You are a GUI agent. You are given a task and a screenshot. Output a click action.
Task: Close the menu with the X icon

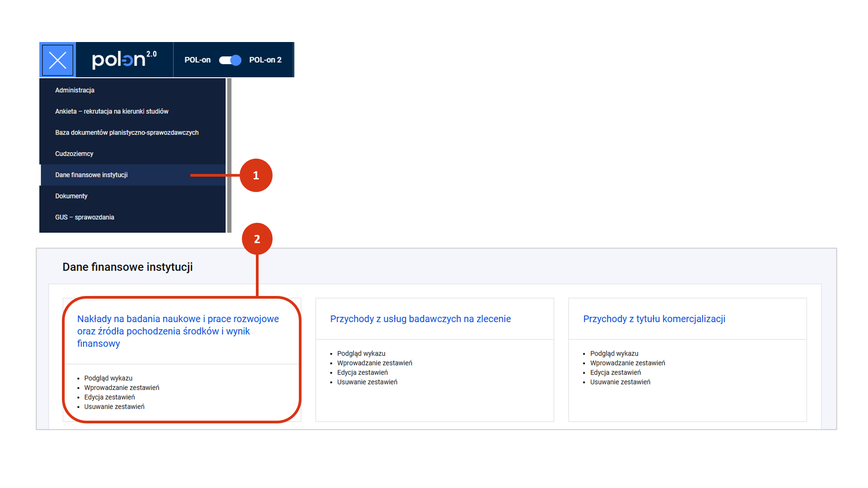(x=57, y=60)
